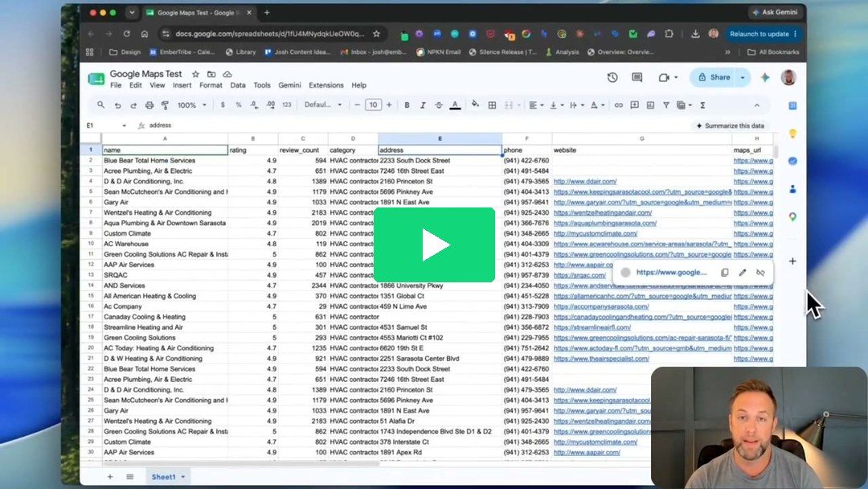
Task: Expand the Share options arrow
Action: 743,77
